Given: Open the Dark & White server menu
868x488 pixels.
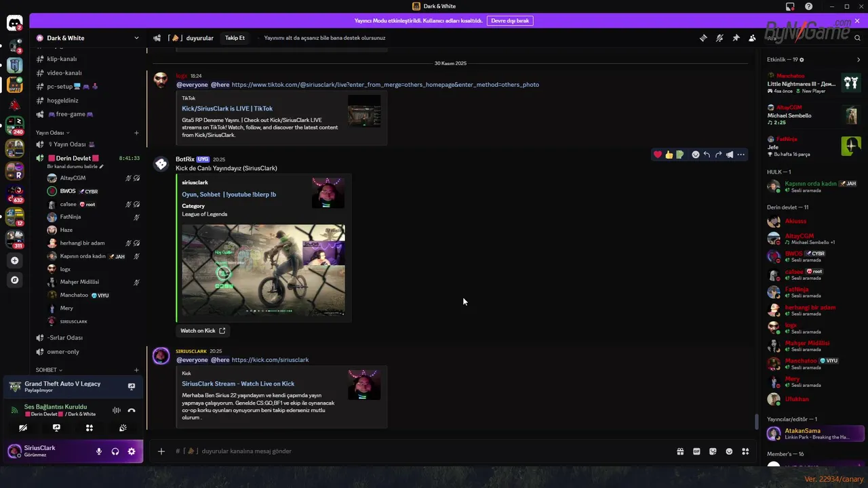Looking at the screenshot, I should [x=87, y=38].
